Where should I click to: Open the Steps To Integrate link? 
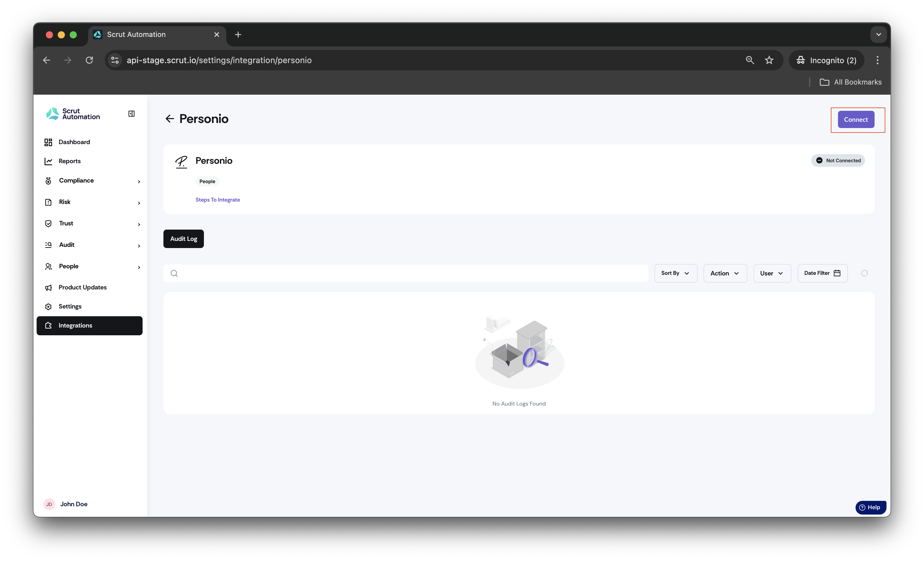[218, 200]
